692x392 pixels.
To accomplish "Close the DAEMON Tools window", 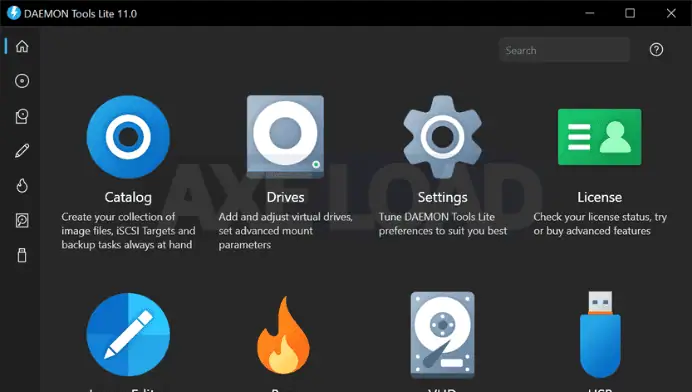I will coord(671,13).
